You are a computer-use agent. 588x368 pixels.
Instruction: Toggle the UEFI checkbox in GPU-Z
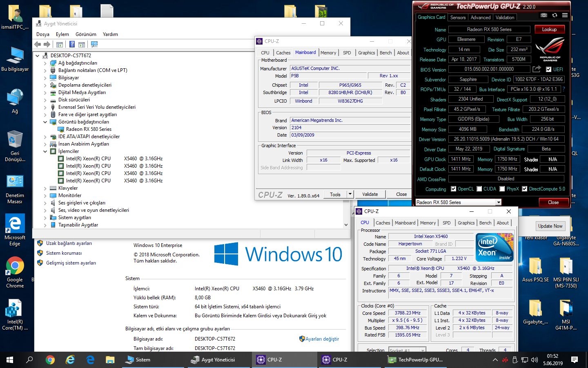pyautogui.click(x=549, y=70)
